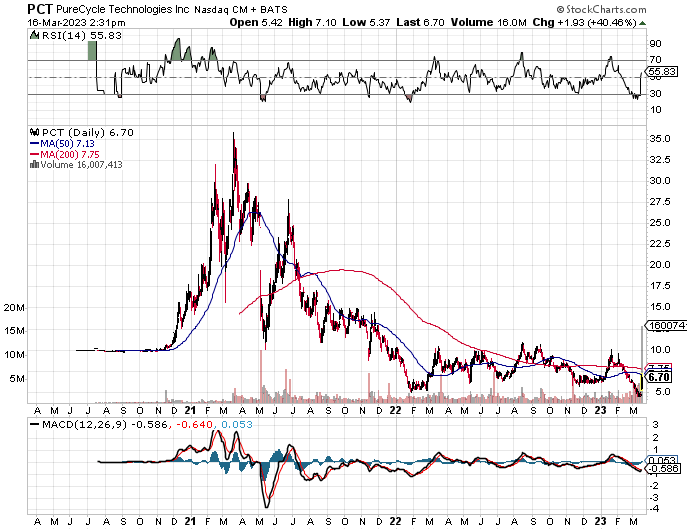687x532 pixels.
Task: Click the 22.5 price axis label
Action: click(x=660, y=244)
